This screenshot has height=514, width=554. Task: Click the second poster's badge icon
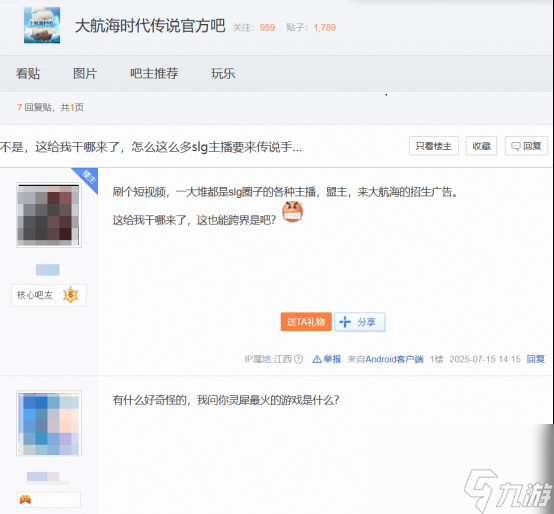(25, 500)
